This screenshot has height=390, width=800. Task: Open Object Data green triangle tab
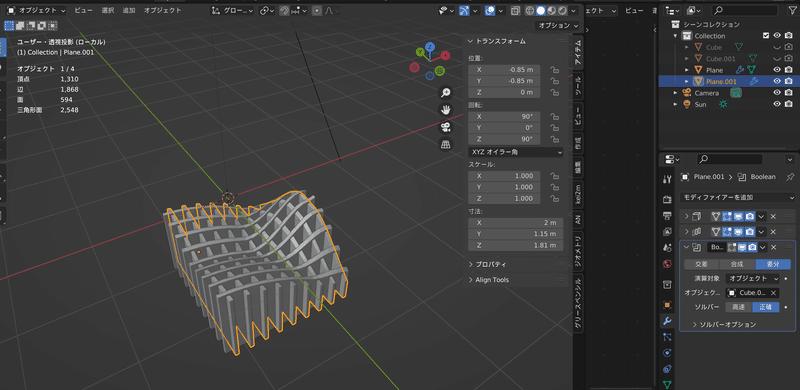(x=667, y=384)
